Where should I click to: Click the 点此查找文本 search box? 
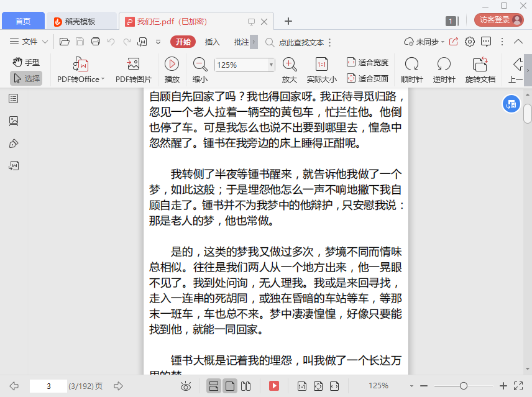(x=301, y=42)
